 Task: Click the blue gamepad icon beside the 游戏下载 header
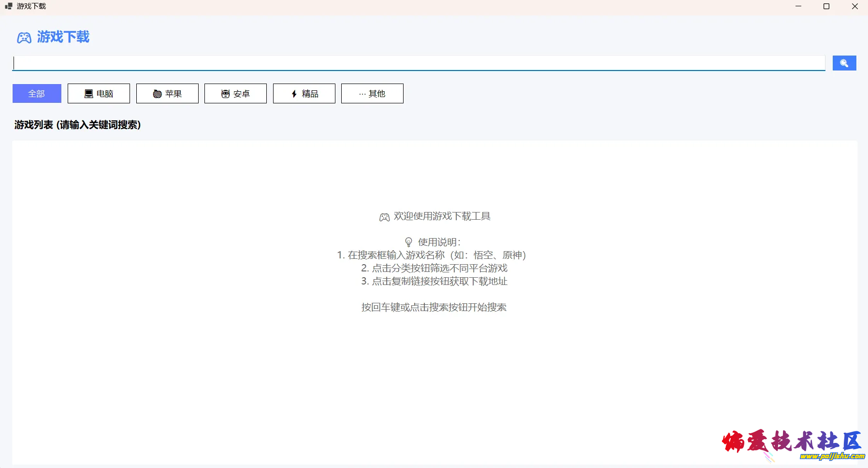[x=24, y=38]
